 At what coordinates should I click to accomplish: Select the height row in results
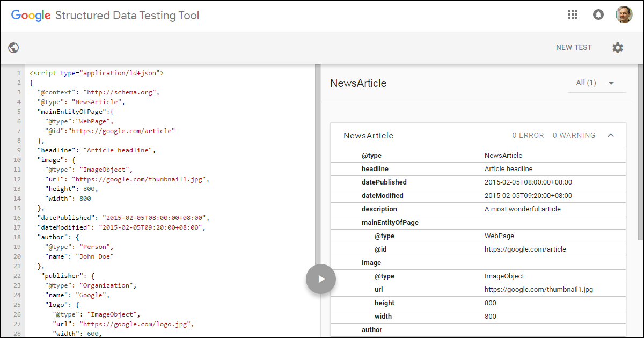(478, 303)
